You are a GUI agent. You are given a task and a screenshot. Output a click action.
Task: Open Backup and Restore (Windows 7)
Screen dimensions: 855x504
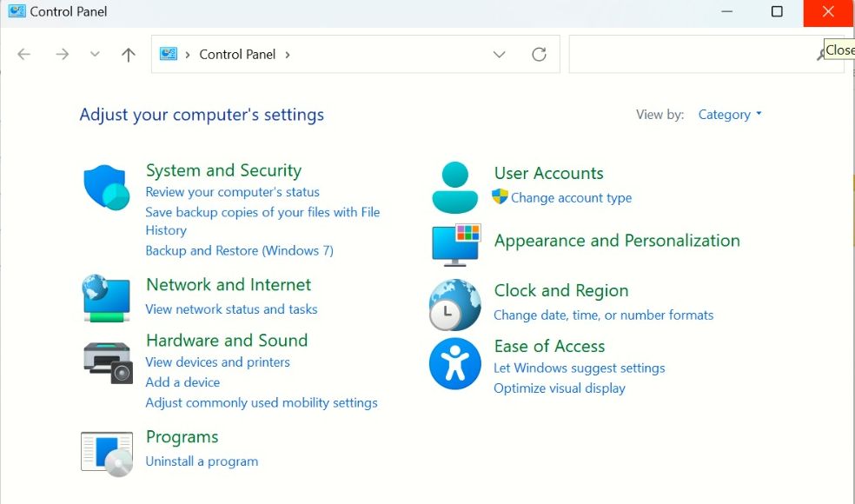pyautogui.click(x=239, y=251)
